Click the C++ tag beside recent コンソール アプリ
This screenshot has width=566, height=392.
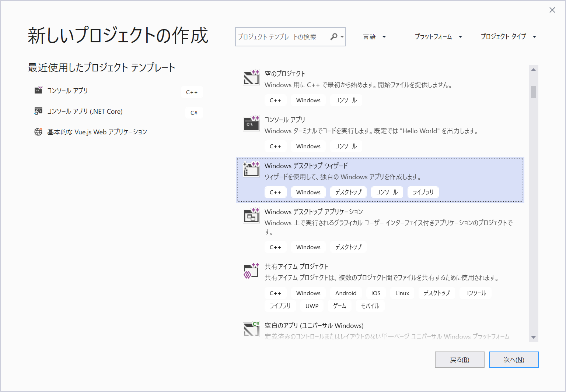[x=192, y=92]
